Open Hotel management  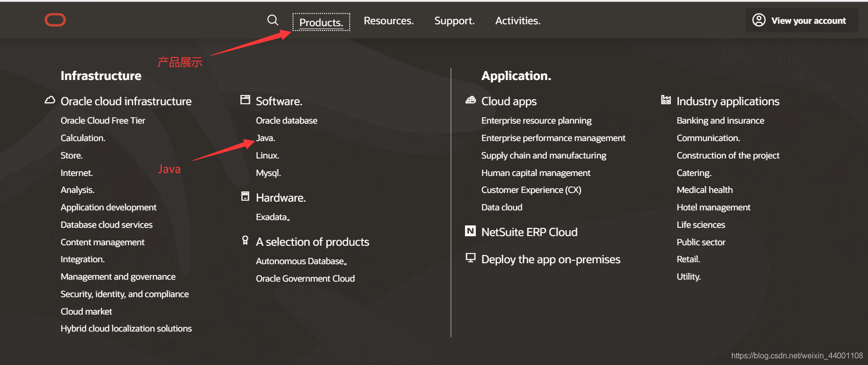(713, 207)
